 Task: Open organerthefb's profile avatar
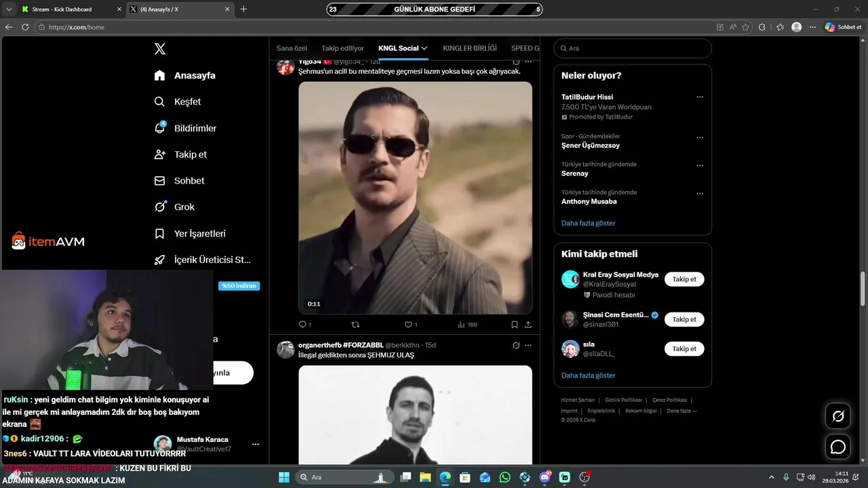click(285, 350)
